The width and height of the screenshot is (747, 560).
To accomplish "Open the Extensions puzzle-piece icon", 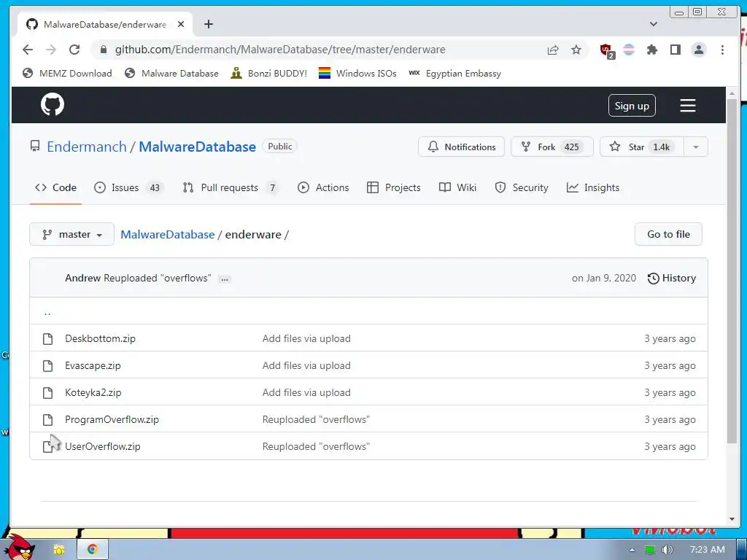I will [x=651, y=50].
